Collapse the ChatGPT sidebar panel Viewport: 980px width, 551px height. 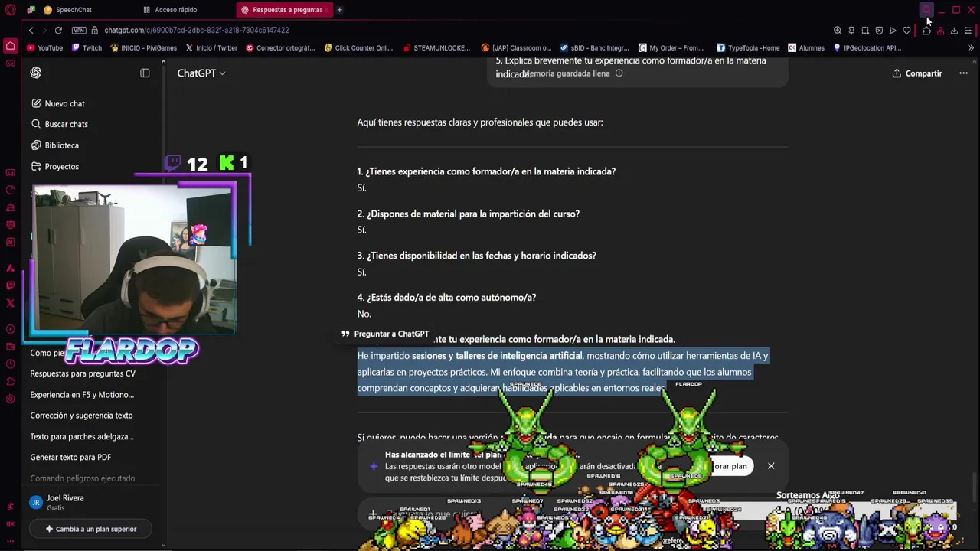click(145, 73)
